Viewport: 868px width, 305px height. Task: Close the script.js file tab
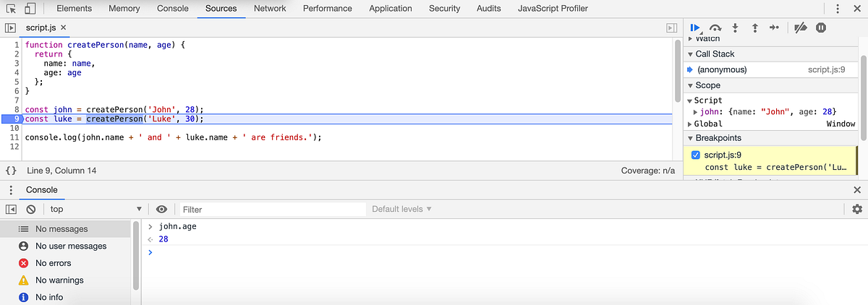(63, 27)
